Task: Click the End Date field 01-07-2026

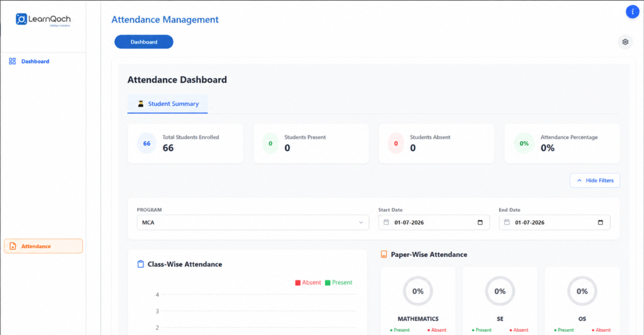Action: tap(555, 222)
